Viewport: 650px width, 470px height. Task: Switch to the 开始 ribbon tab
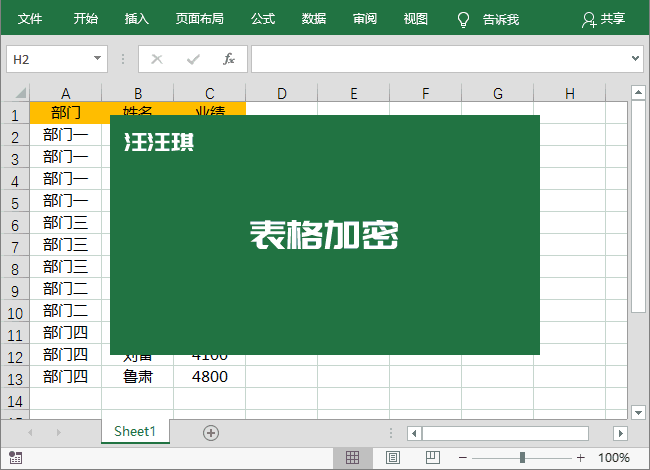(86, 19)
